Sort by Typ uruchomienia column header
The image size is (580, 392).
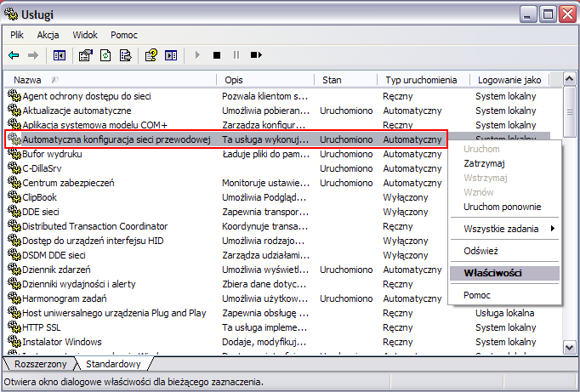click(x=423, y=79)
